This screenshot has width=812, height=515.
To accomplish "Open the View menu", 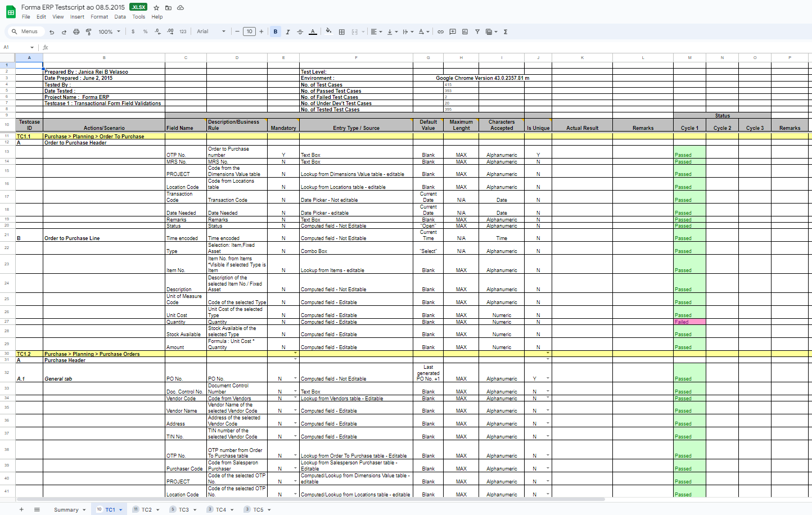I will (58, 17).
